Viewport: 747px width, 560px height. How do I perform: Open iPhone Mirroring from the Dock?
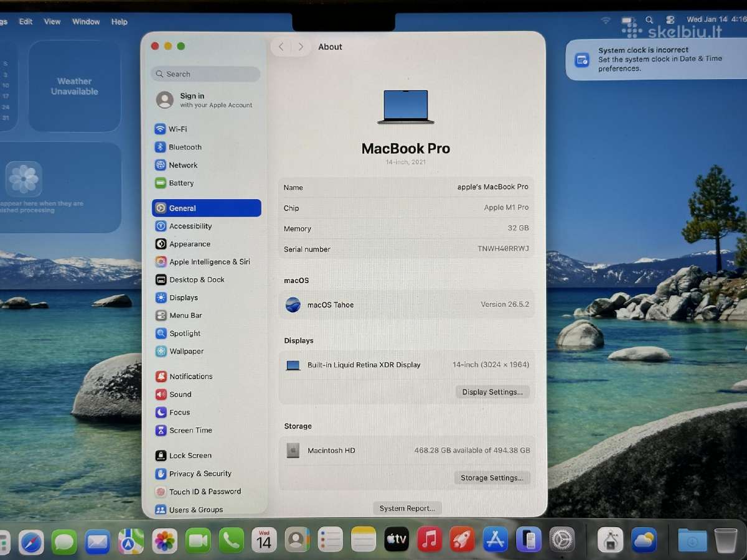(x=529, y=539)
